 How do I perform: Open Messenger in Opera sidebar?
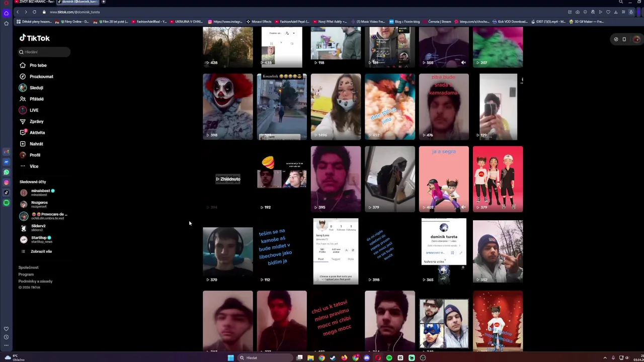click(6, 162)
